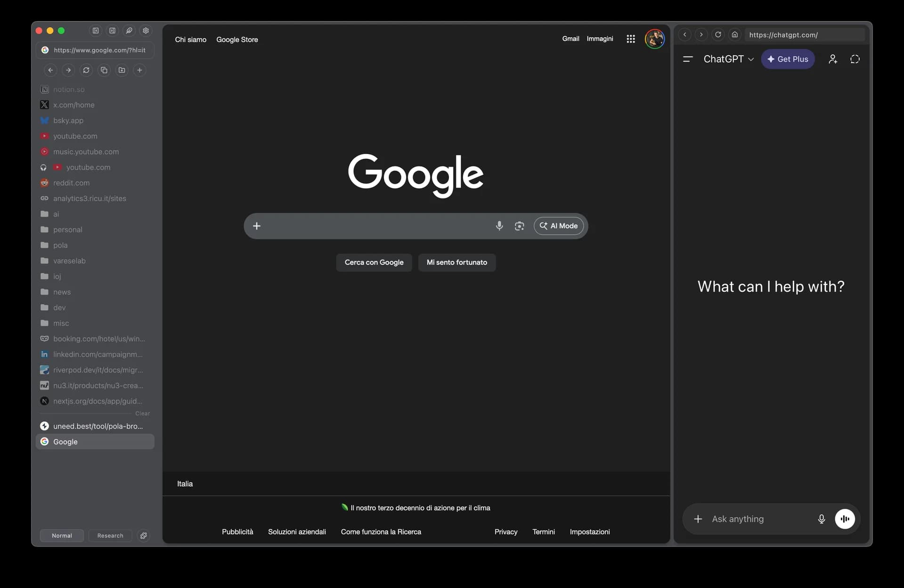This screenshot has height=588, width=904.
Task: Open Google Lens image search icon
Action: [519, 226]
